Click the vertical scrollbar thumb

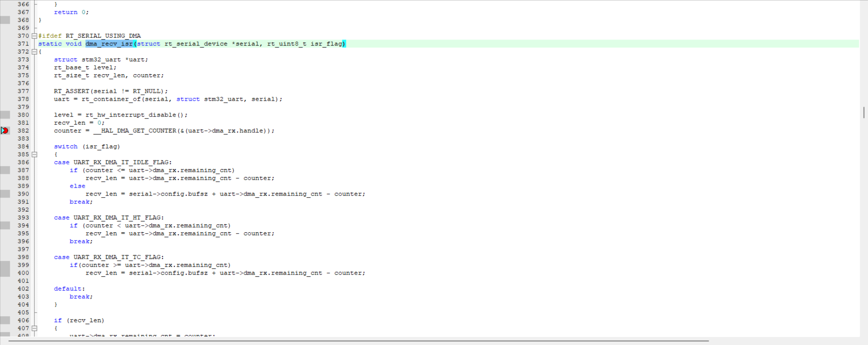point(864,113)
